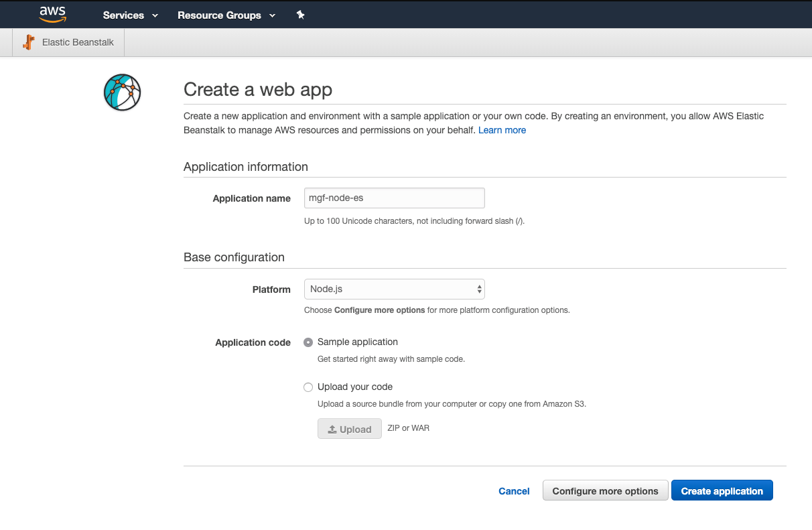Open the Learn more link
This screenshot has width=812, height=530.
point(502,130)
